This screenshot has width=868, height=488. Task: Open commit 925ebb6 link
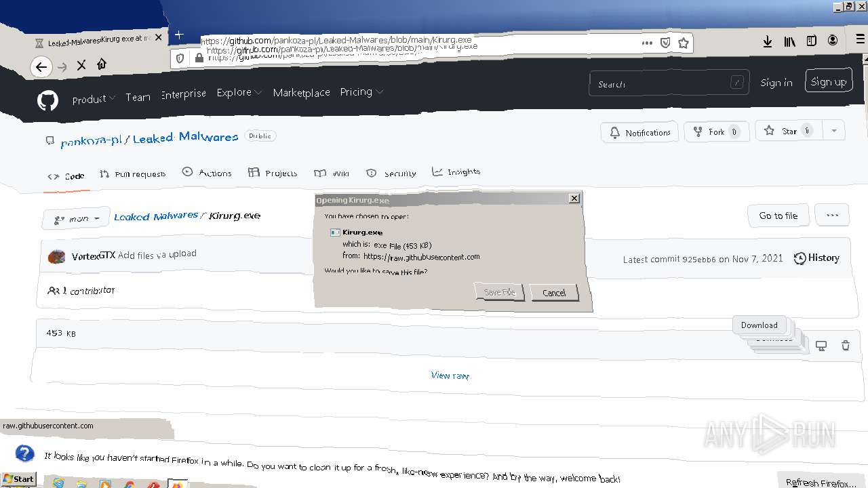pyautogui.click(x=698, y=259)
